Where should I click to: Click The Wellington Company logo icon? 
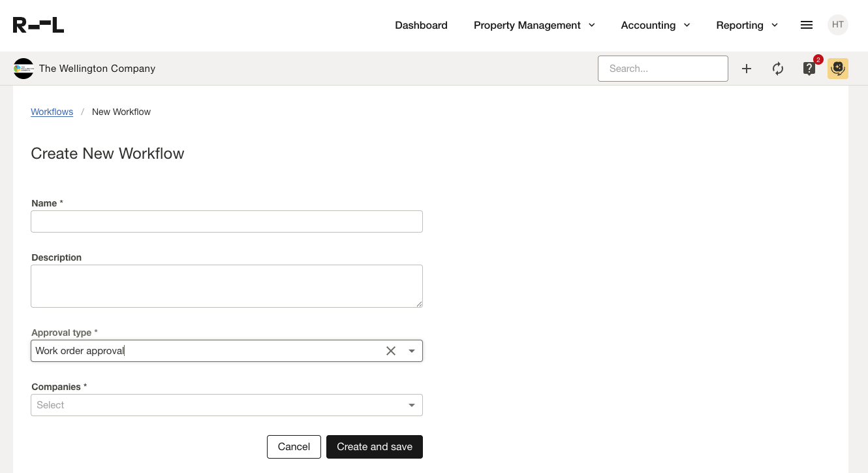[23, 69]
